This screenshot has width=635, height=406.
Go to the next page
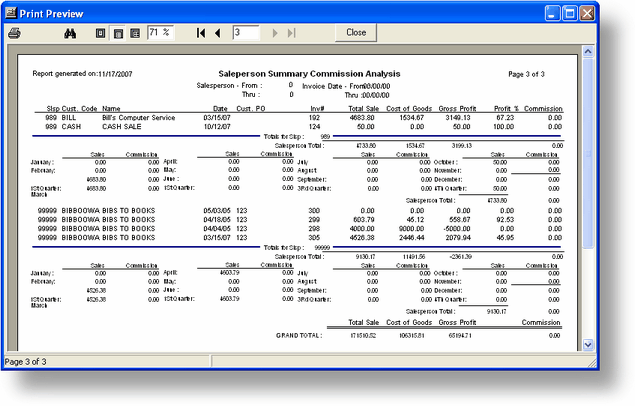click(x=277, y=33)
